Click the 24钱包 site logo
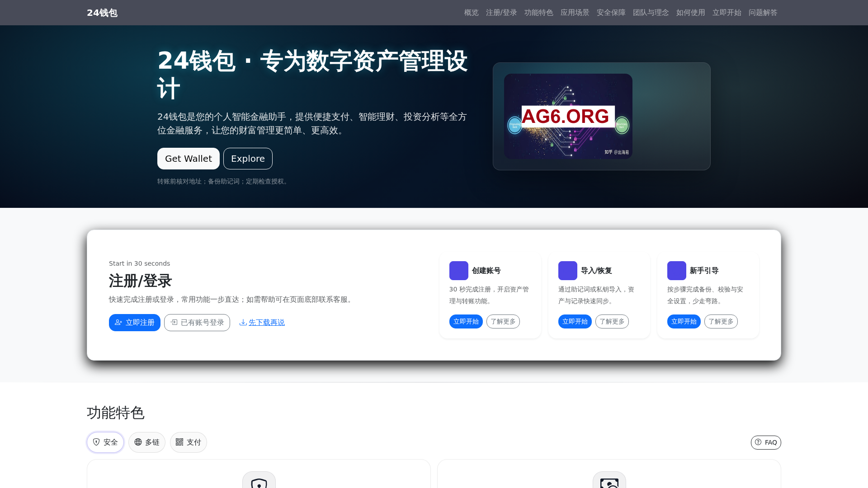This screenshot has width=868, height=488. click(102, 13)
